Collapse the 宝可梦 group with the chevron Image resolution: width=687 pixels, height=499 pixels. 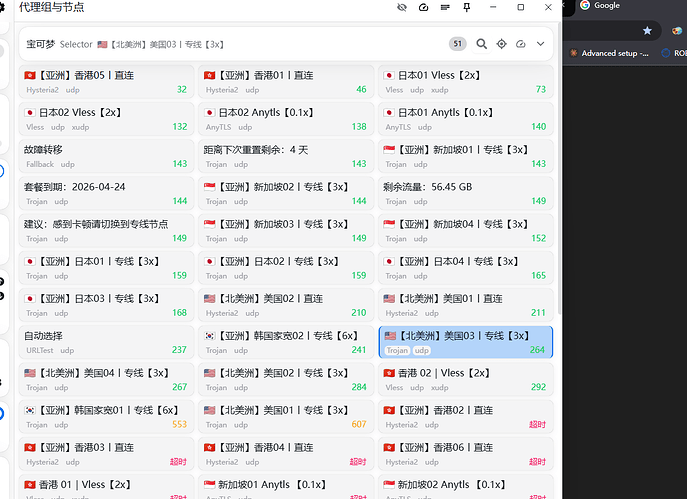[x=541, y=44]
